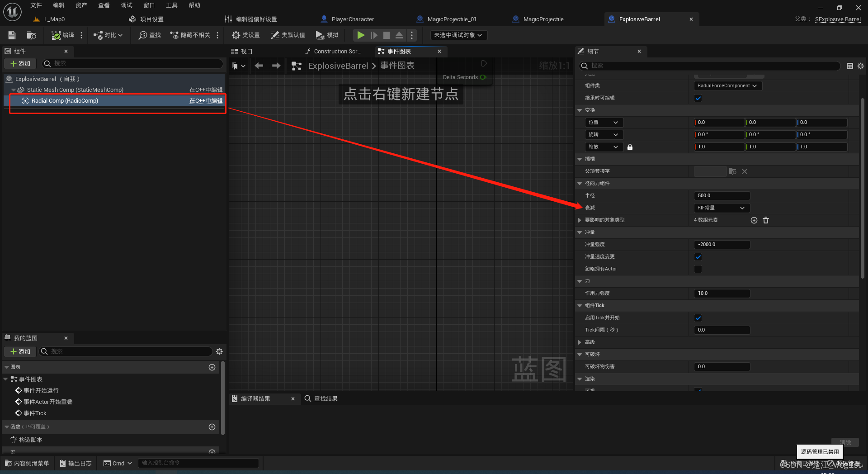Click the 冲量强度 impulse strength field

point(722,245)
